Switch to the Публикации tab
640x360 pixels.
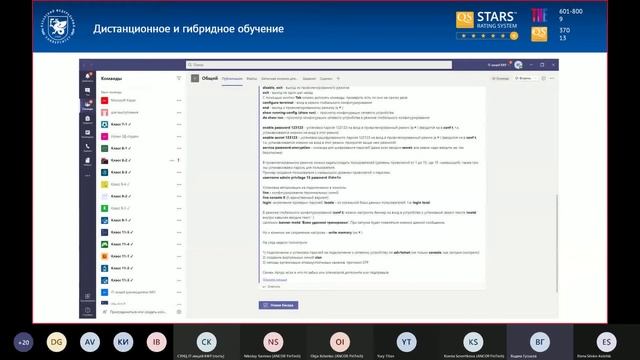[232, 78]
